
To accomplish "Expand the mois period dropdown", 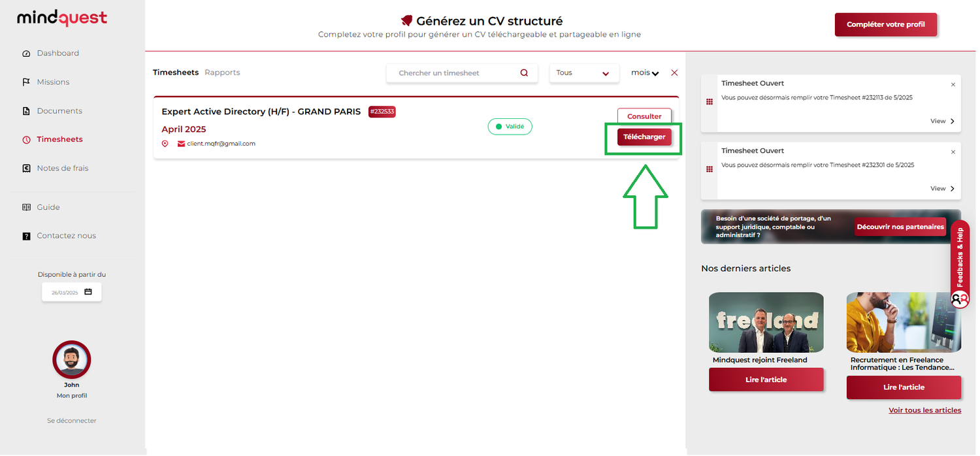I will (645, 73).
